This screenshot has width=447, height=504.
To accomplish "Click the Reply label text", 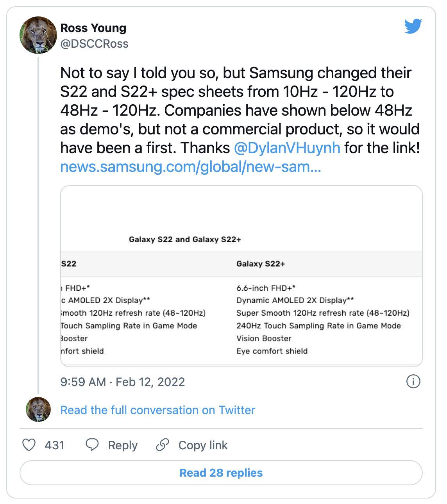I will [123, 445].
